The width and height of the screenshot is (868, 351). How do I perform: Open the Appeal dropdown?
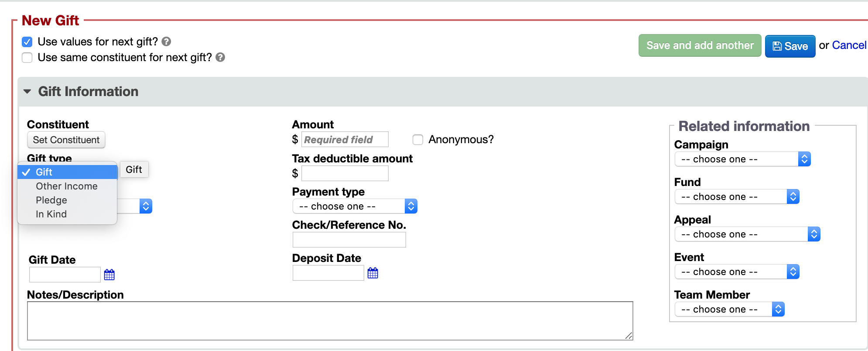747,234
